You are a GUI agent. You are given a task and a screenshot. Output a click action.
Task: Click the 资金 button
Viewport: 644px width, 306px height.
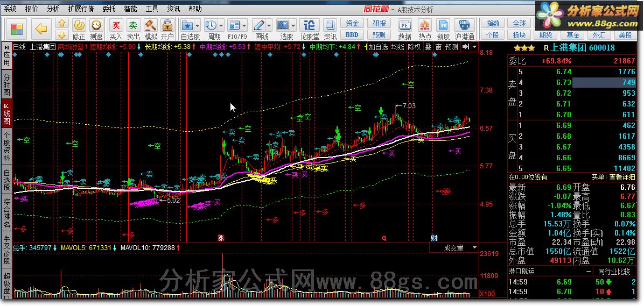(352, 23)
